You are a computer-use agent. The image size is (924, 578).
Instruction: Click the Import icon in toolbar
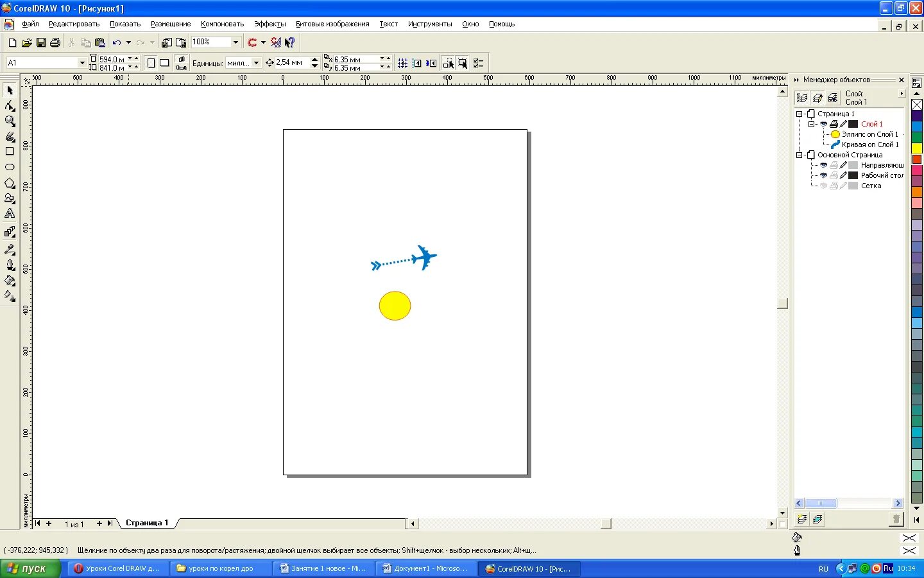click(167, 42)
